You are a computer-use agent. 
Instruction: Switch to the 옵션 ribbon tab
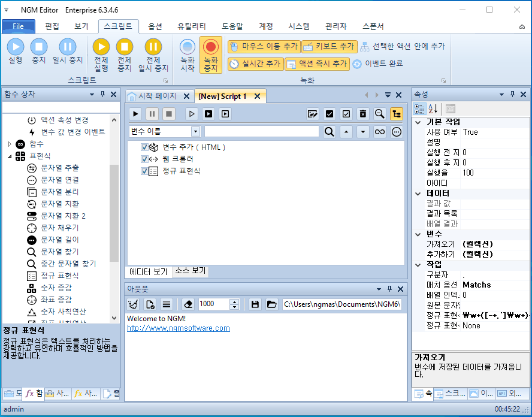[x=155, y=26]
